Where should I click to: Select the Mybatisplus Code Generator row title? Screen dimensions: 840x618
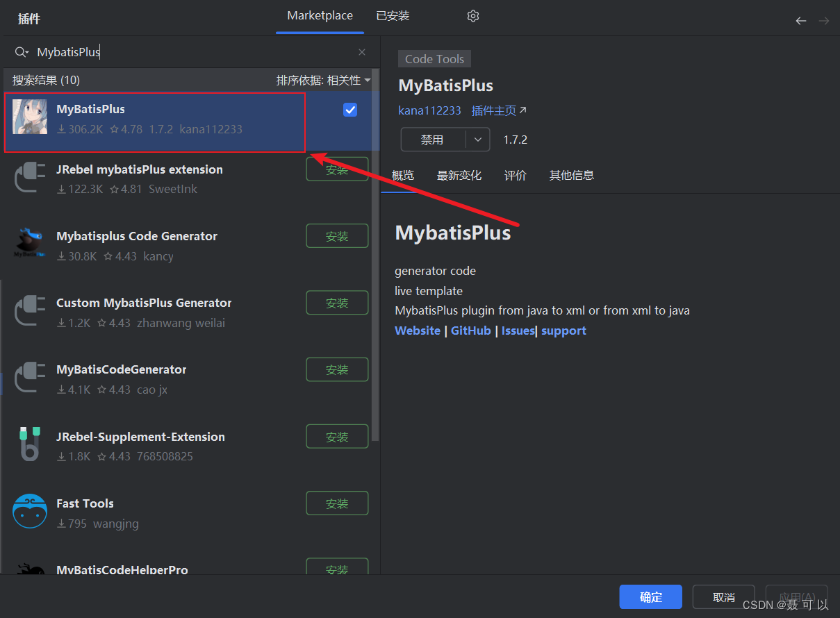pyautogui.click(x=137, y=236)
